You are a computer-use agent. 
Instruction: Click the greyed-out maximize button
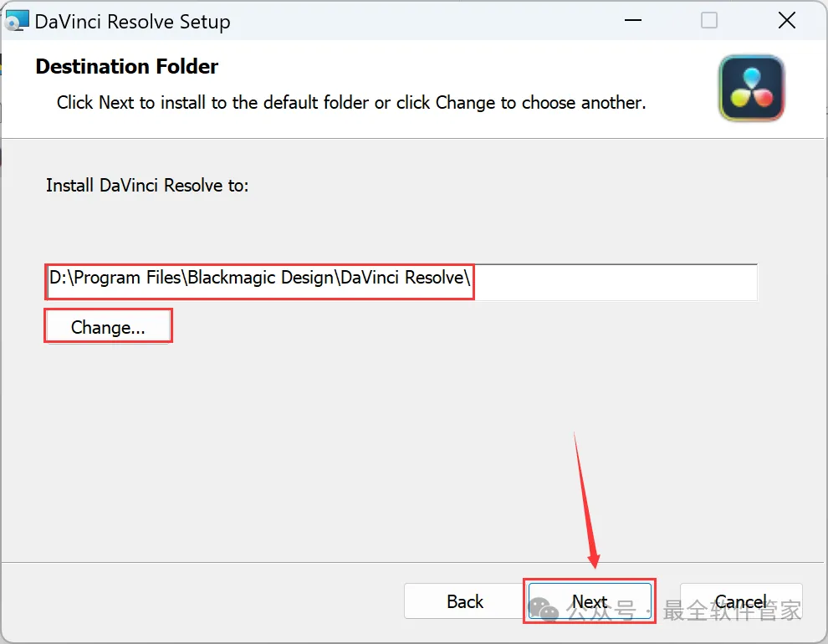coord(709,21)
